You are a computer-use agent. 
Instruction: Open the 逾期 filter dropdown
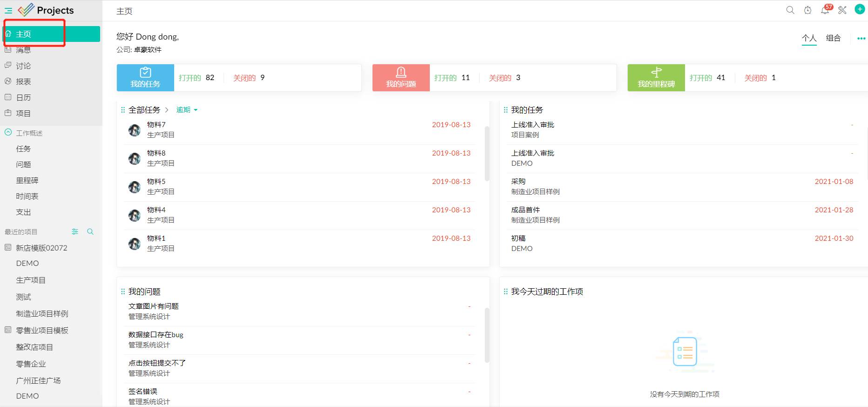pyautogui.click(x=187, y=110)
